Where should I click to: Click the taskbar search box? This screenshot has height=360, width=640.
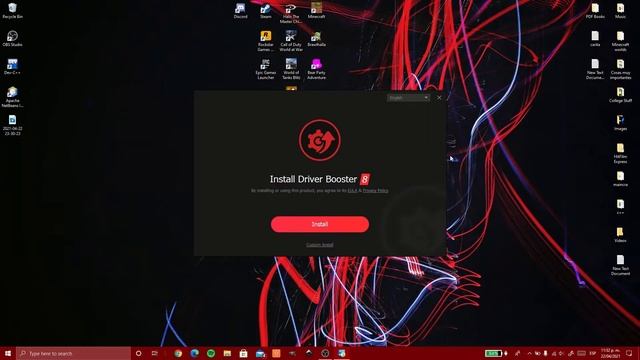click(73, 353)
